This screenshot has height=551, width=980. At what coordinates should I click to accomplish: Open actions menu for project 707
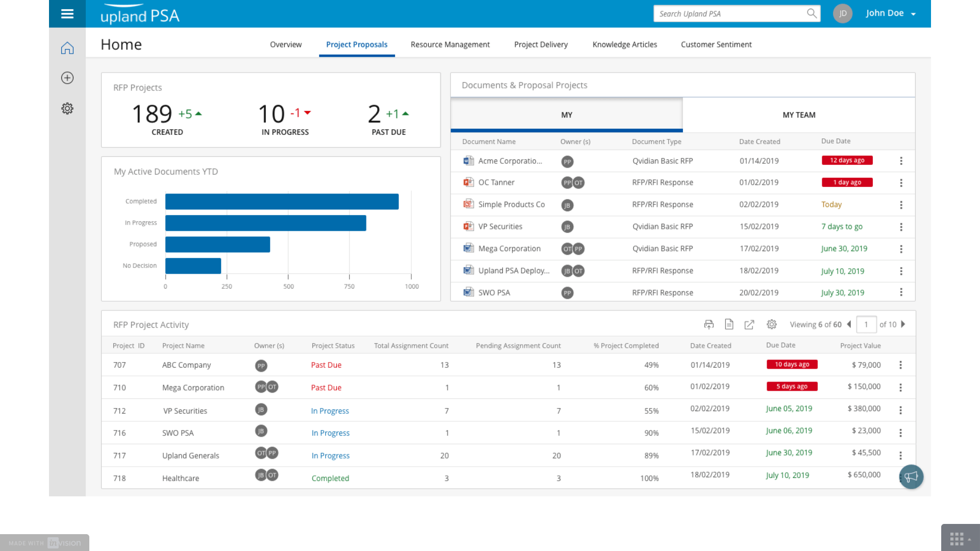click(x=901, y=365)
